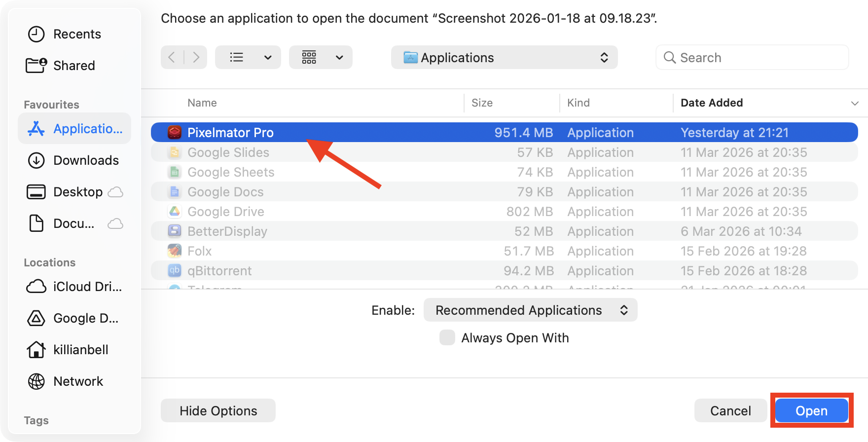Click the 802 MB size value
The width and height of the screenshot is (868, 442).
pyautogui.click(x=530, y=211)
